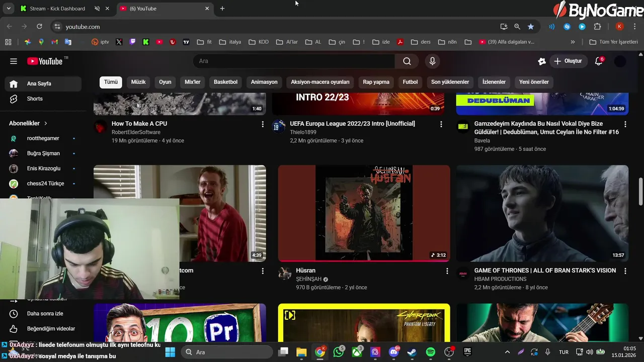
Task: Open the Game of Thrones Bran Stark thumbnail
Action: coord(542,213)
